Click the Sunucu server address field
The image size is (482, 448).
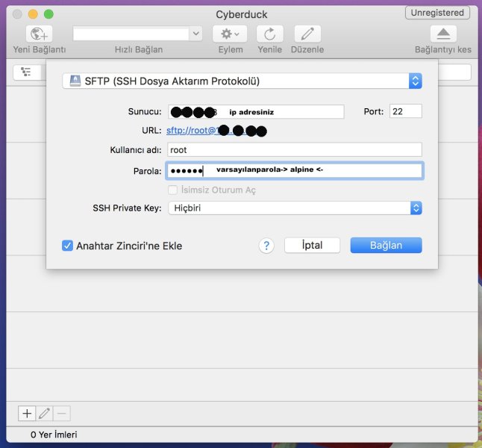(x=256, y=112)
